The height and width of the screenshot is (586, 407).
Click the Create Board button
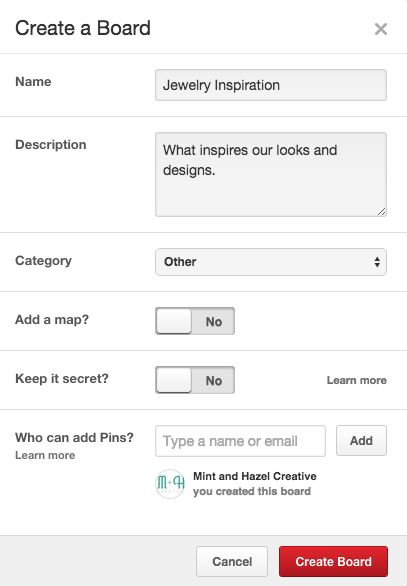[x=333, y=561]
